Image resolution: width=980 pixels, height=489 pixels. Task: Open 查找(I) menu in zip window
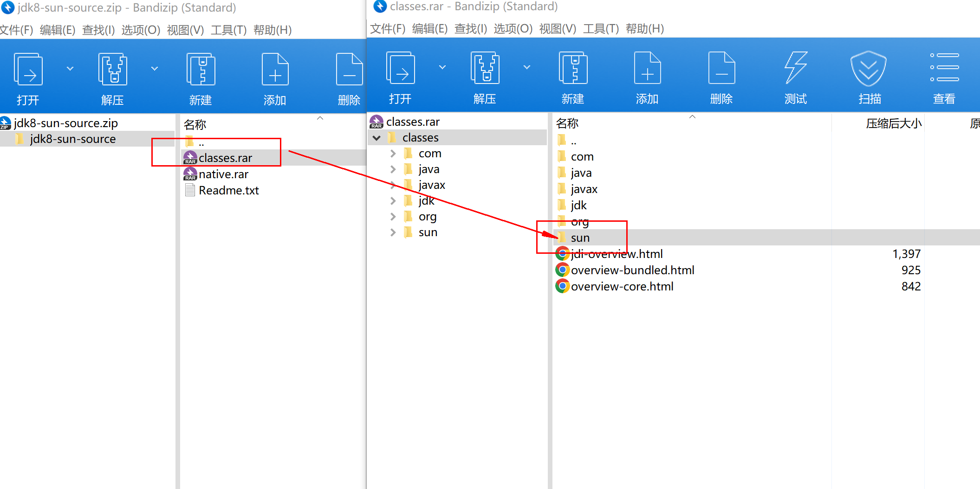(x=98, y=30)
